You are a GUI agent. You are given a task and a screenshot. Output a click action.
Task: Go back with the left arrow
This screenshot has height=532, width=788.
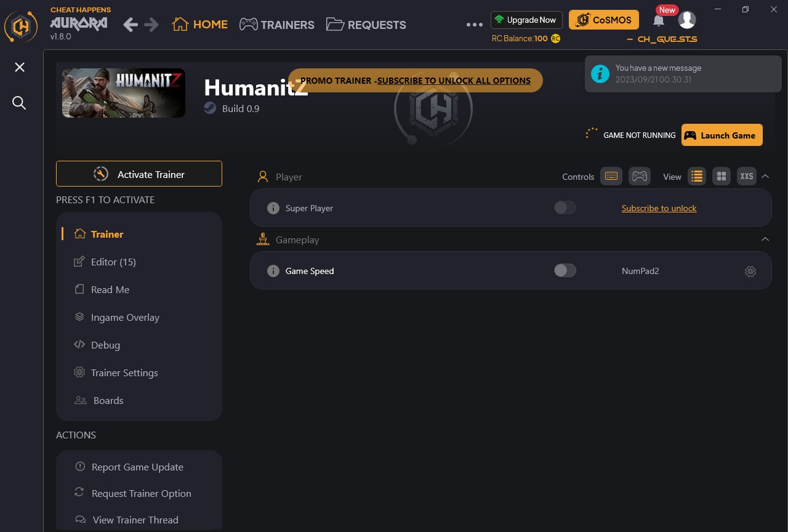click(x=131, y=25)
